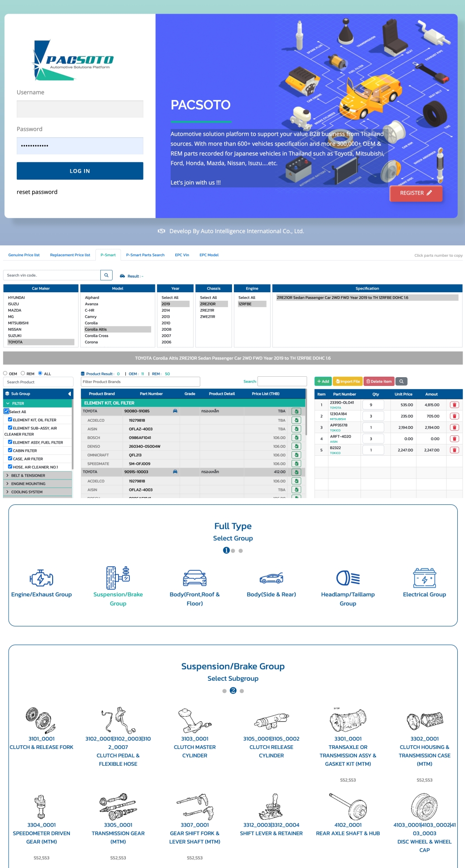Click the Username input field
The image size is (465, 868).
click(80, 109)
